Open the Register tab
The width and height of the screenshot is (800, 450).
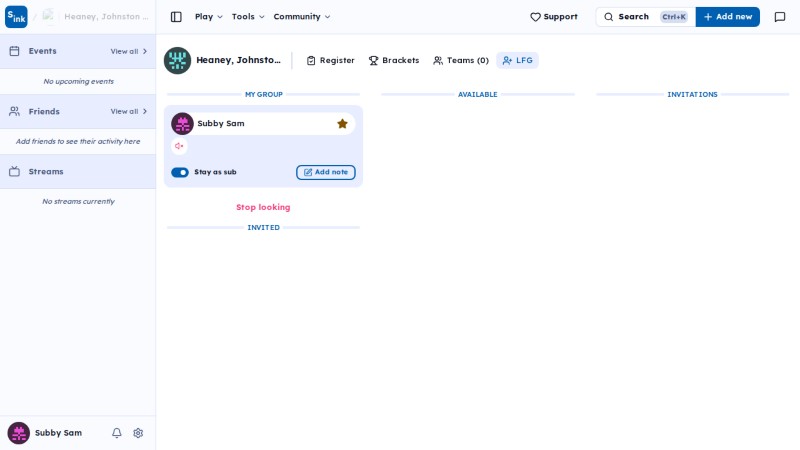click(331, 60)
